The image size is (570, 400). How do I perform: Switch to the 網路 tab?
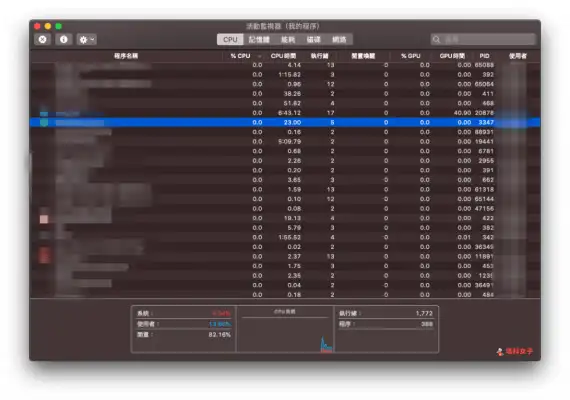point(339,39)
